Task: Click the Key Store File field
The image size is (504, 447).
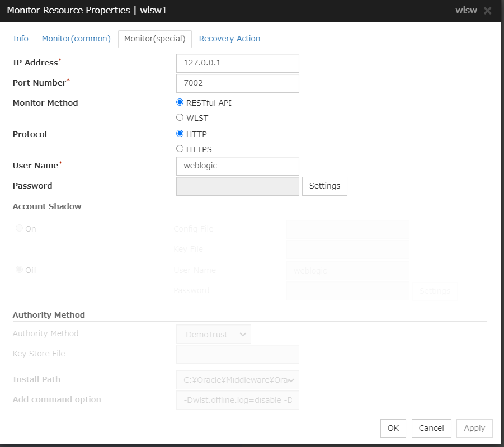Action: [237, 354]
